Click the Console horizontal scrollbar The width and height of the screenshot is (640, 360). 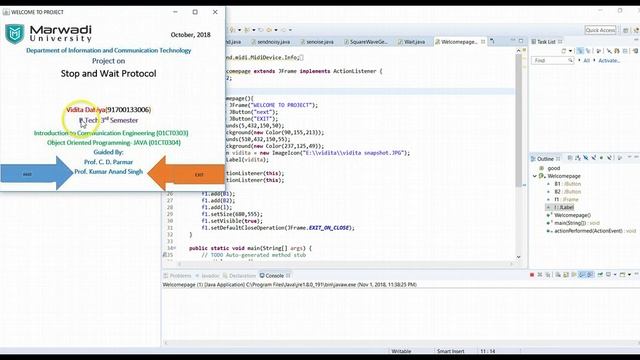pyautogui.click(x=400, y=343)
